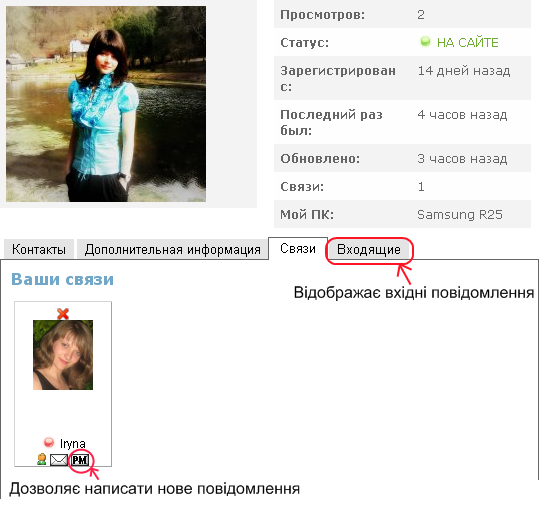Click the Ваши связи heading
The height and width of the screenshot is (526, 545).
[63, 279]
